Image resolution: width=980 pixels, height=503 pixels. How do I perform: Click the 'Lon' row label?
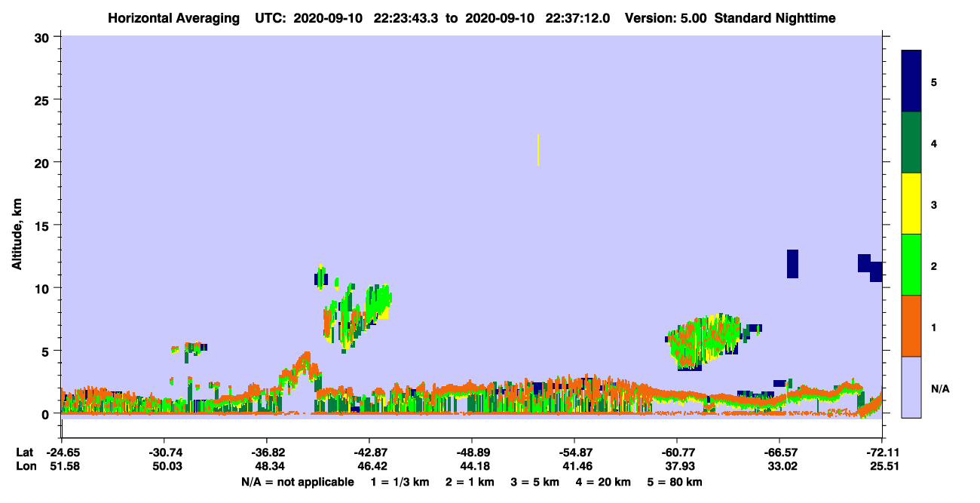coord(25,467)
